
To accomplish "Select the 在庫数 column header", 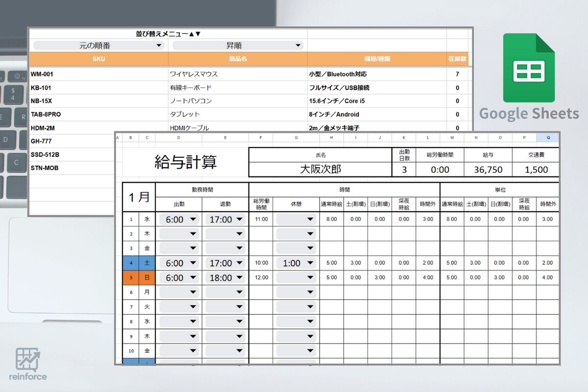I will (457, 59).
